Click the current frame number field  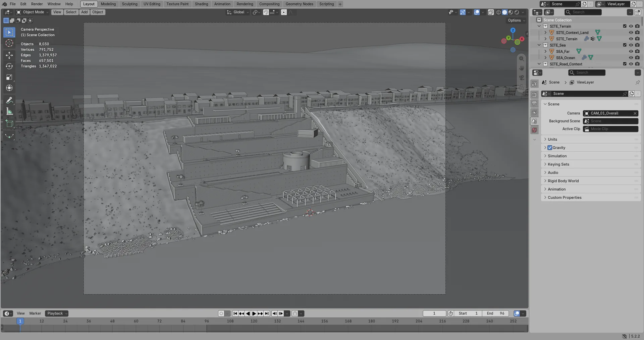coord(434,313)
